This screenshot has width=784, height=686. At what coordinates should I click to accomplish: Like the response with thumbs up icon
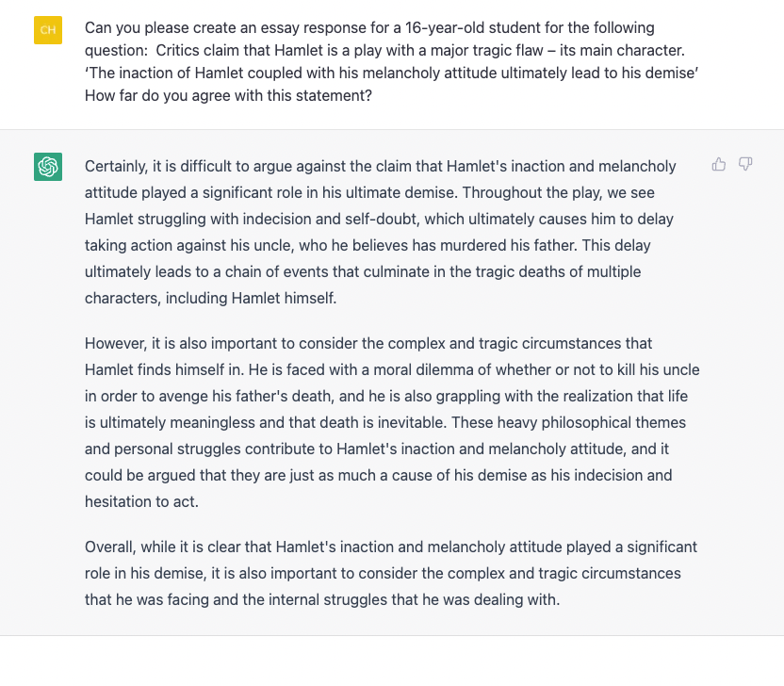(719, 165)
